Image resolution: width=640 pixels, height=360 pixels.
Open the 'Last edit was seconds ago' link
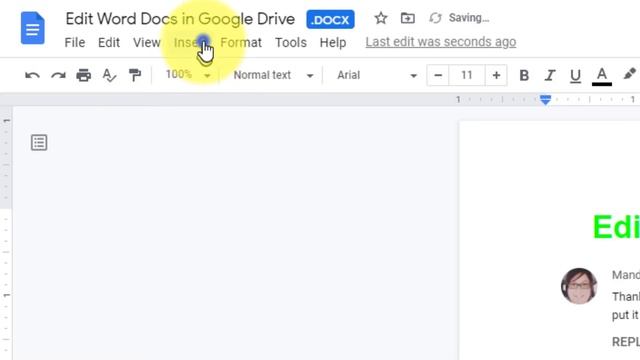click(x=440, y=42)
